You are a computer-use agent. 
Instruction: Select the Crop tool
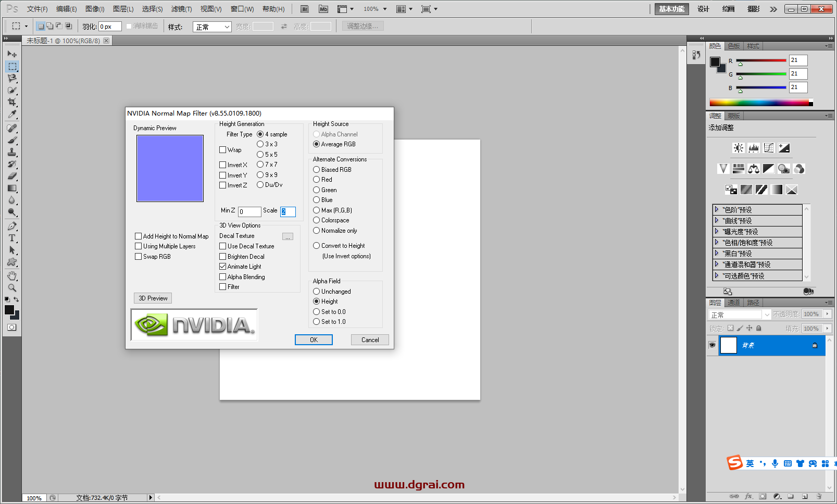tap(12, 102)
